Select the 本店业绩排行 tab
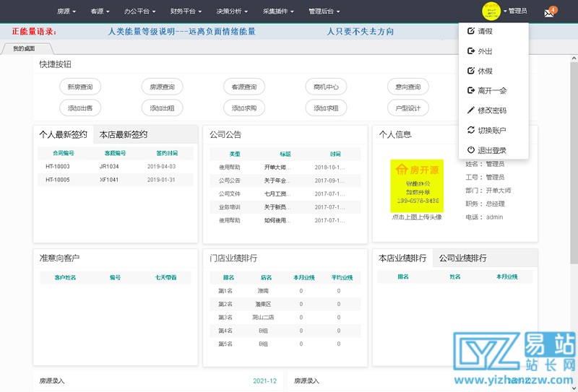The height and width of the screenshot is (392, 578). pyautogui.click(x=402, y=258)
